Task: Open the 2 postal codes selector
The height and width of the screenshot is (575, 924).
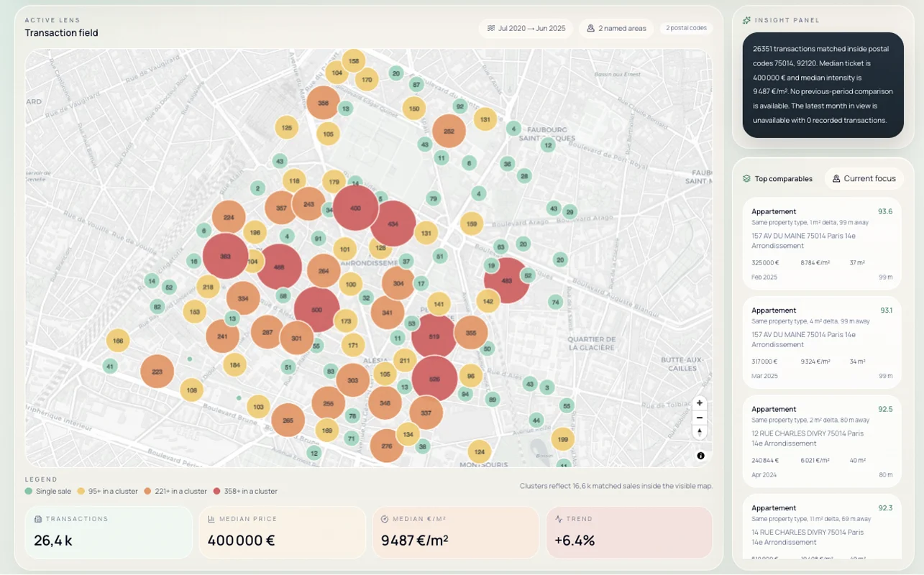Action: click(686, 27)
